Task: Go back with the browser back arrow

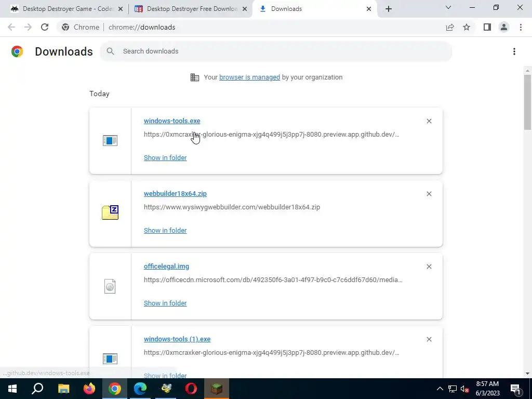Action: (11, 27)
